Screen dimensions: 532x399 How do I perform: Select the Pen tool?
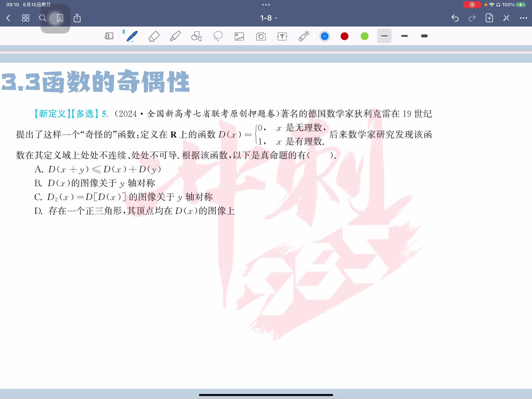[x=132, y=36]
